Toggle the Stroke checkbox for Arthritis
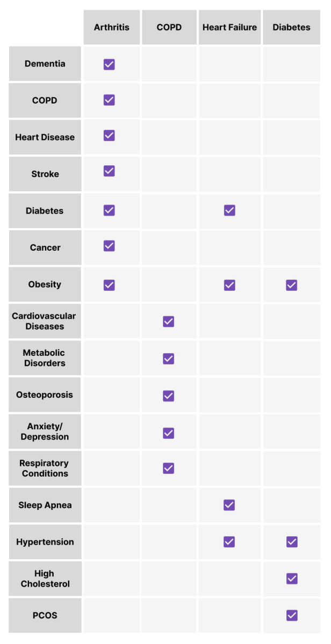The height and width of the screenshot is (644, 331). tap(109, 171)
